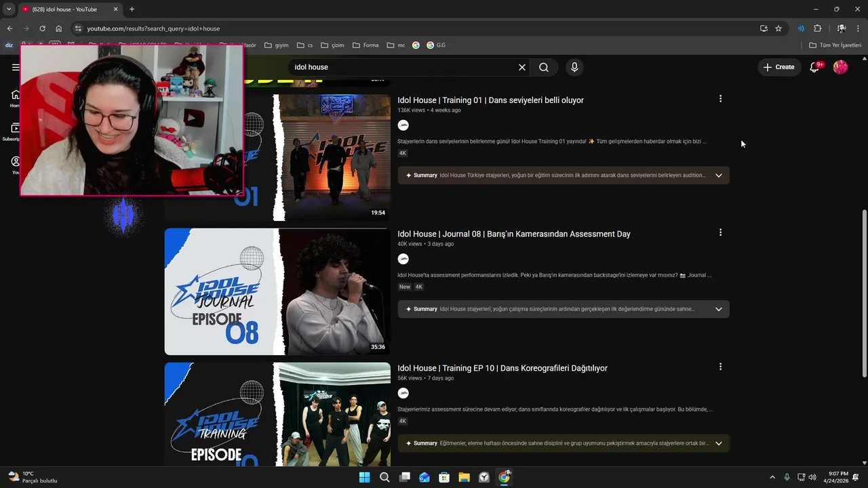Click the browser back arrow
Image resolution: width=868 pixels, height=488 pixels.
9,28
